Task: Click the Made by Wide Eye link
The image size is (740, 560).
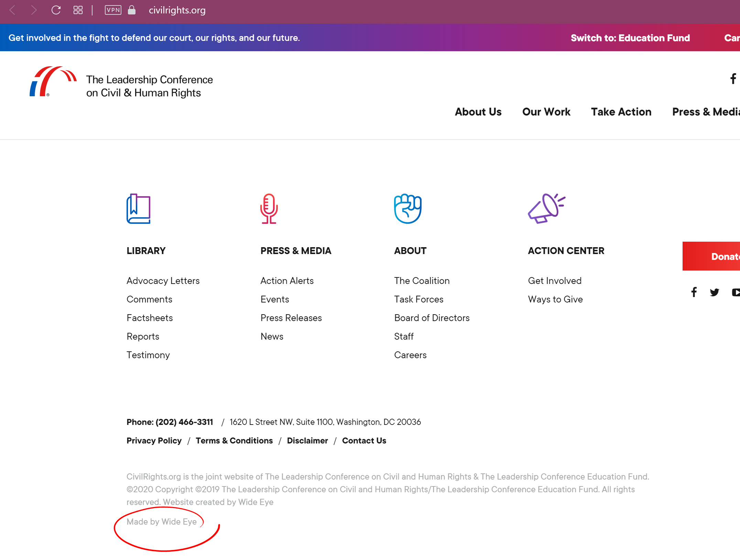Action: (x=162, y=521)
